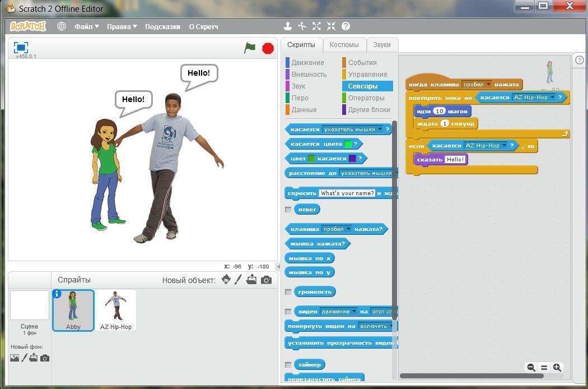This screenshot has height=389, width=588.
Task: Tick the 'ответ' reporter checkbox
Action: tap(288, 210)
